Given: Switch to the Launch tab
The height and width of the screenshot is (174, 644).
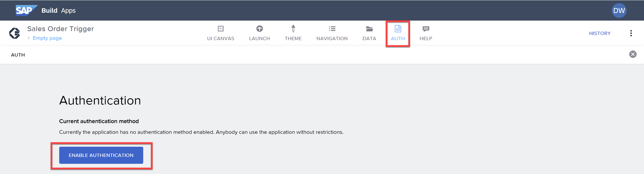Looking at the screenshot, I should pos(259,33).
